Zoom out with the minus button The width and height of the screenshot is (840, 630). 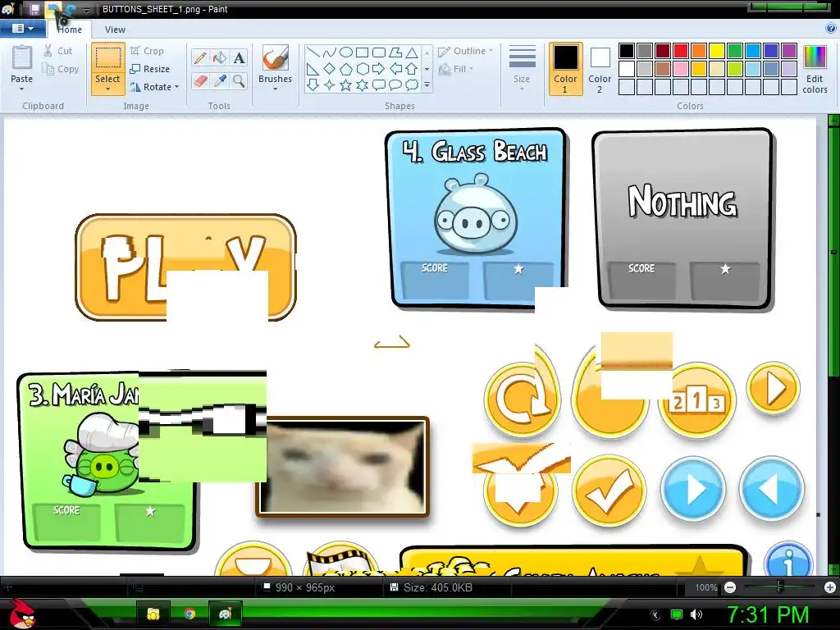pos(729,587)
